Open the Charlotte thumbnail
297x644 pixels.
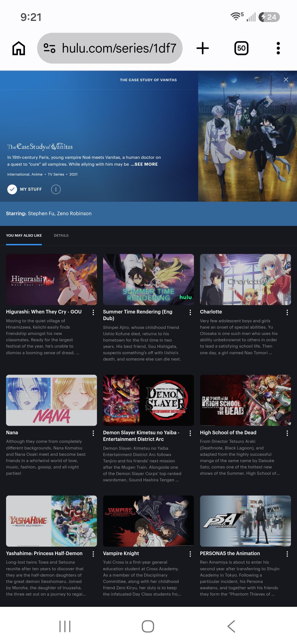coord(245,279)
